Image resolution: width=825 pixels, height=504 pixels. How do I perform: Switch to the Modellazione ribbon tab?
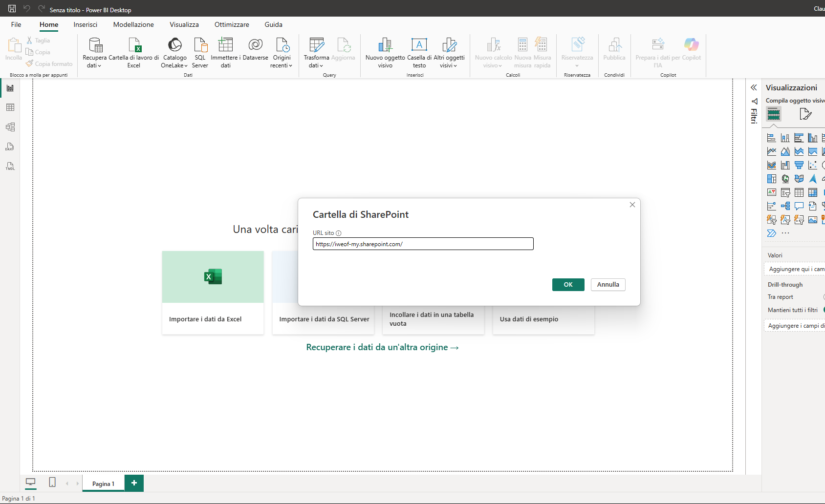click(x=133, y=24)
